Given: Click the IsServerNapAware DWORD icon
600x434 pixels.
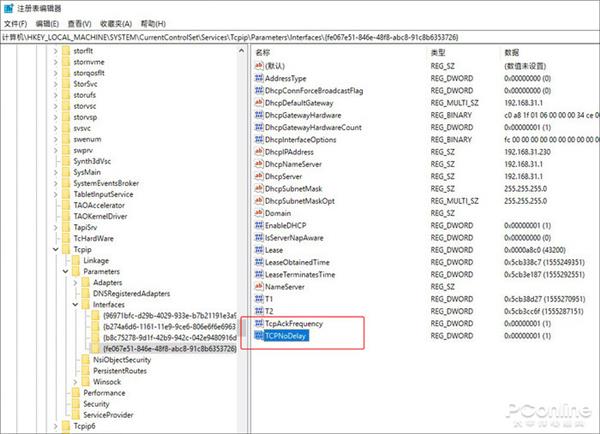Looking at the screenshot, I should [259, 237].
